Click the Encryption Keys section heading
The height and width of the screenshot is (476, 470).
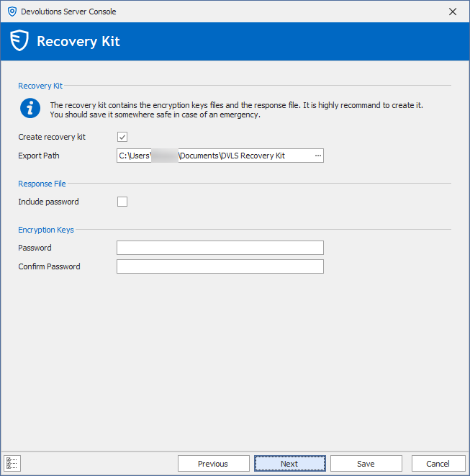(x=46, y=230)
